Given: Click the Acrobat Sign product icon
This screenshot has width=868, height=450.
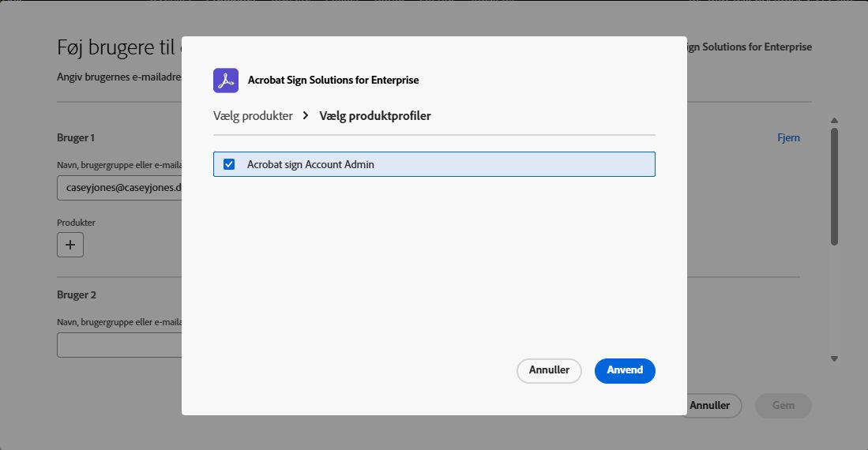Looking at the screenshot, I should click(x=226, y=81).
